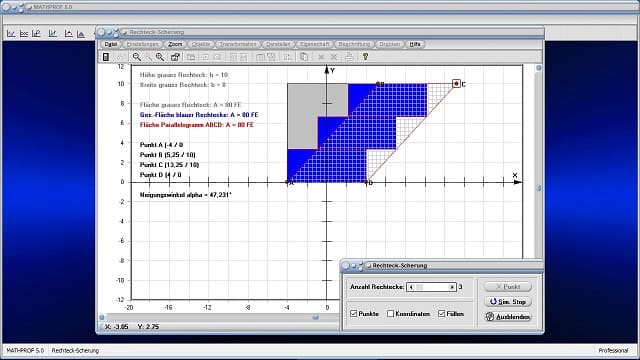Click the copy to clipboard icon

point(304,57)
